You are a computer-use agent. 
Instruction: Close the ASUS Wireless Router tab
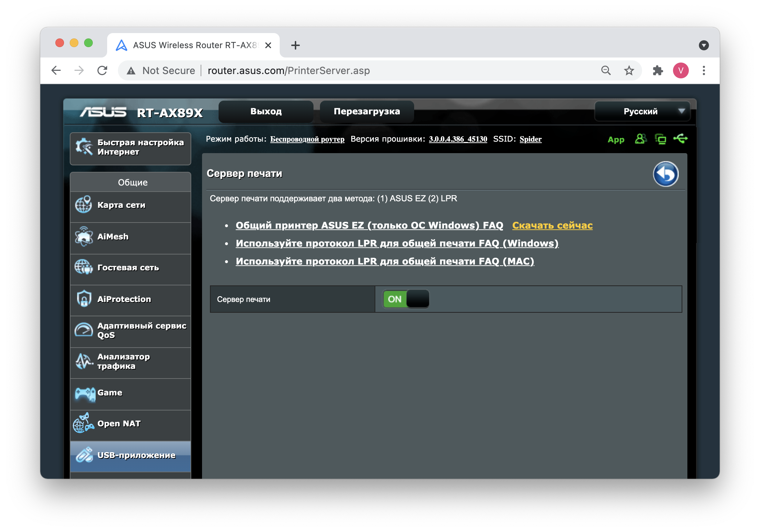click(x=268, y=45)
